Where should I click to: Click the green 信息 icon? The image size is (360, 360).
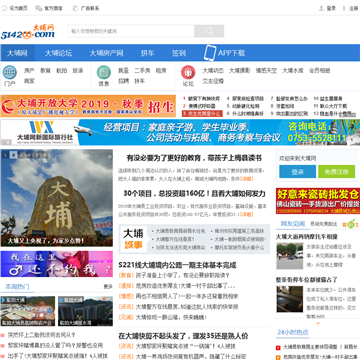104,72
